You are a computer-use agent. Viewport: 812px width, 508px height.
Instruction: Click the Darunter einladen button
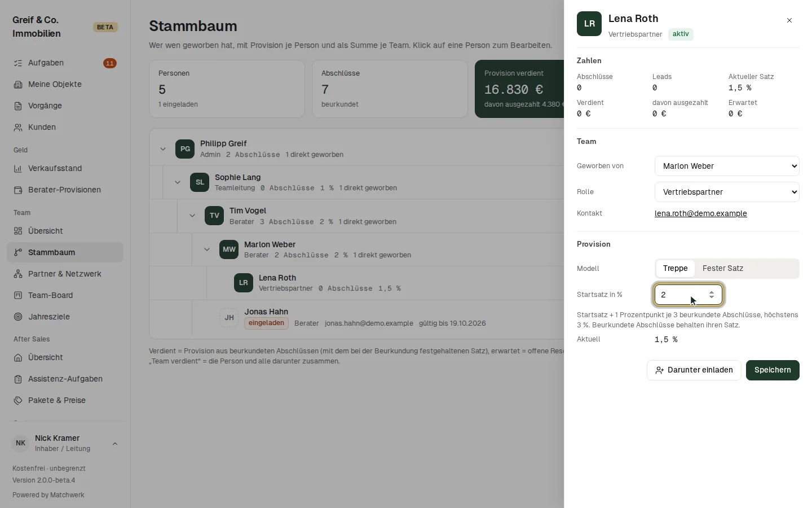tap(694, 370)
